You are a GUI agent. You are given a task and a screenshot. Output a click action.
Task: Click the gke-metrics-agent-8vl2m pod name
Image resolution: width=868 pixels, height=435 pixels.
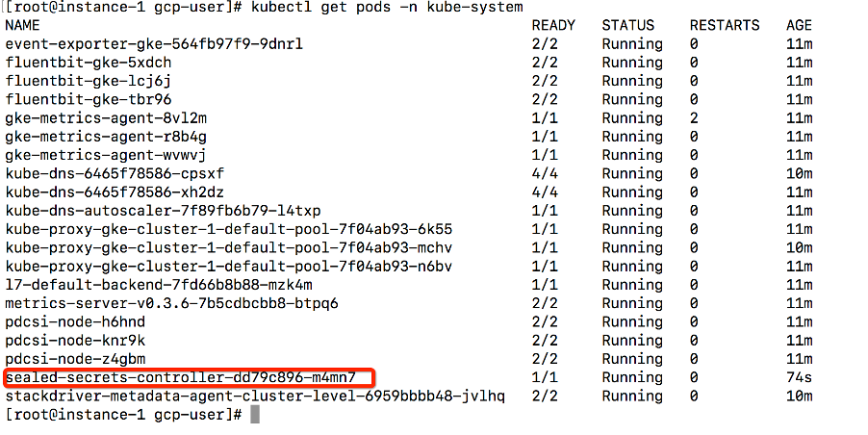click(106, 118)
